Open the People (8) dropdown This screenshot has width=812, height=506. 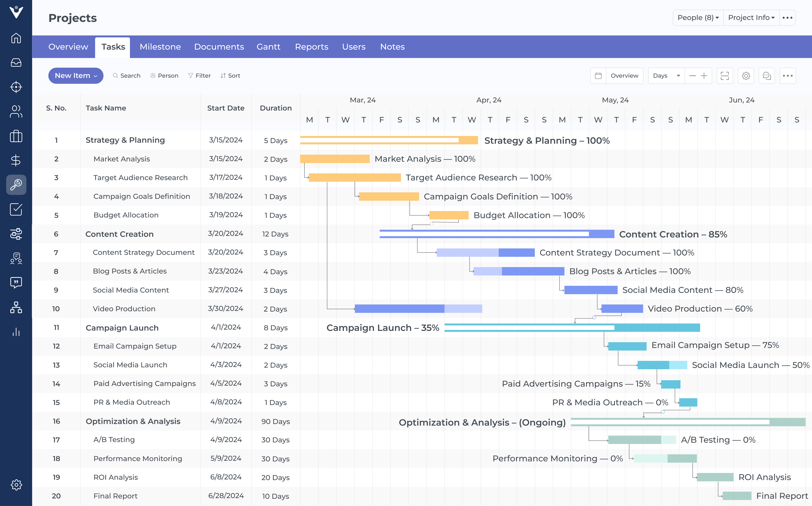click(x=698, y=17)
